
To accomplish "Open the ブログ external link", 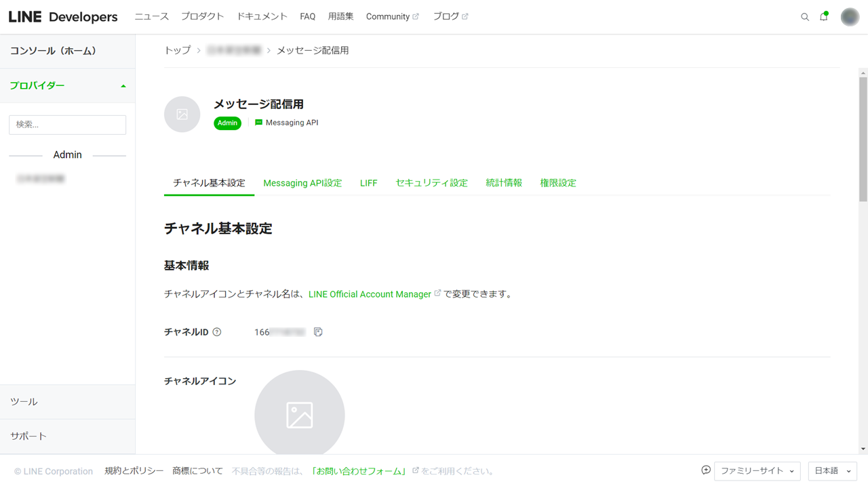I will point(451,16).
